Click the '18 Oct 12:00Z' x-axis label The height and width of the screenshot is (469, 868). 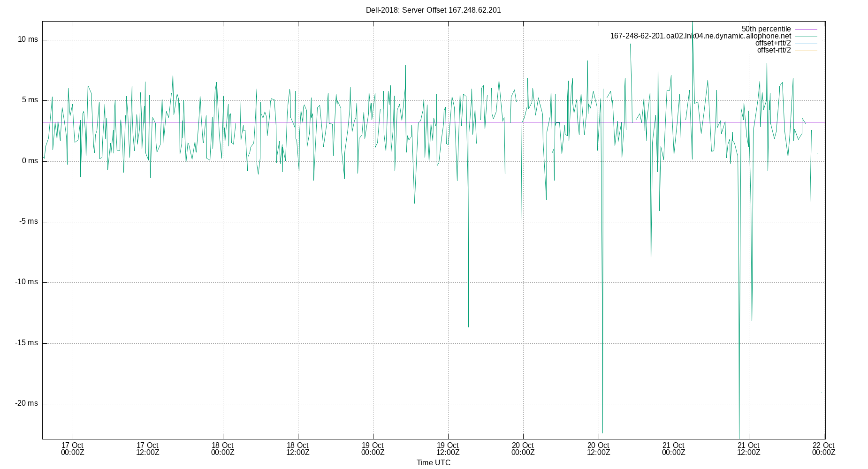pos(297,449)
